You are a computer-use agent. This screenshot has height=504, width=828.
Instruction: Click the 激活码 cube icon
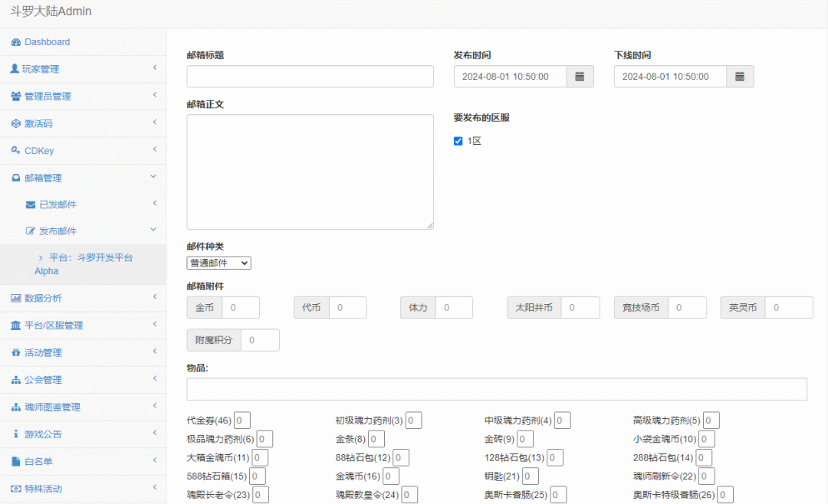tap(16, 123)
